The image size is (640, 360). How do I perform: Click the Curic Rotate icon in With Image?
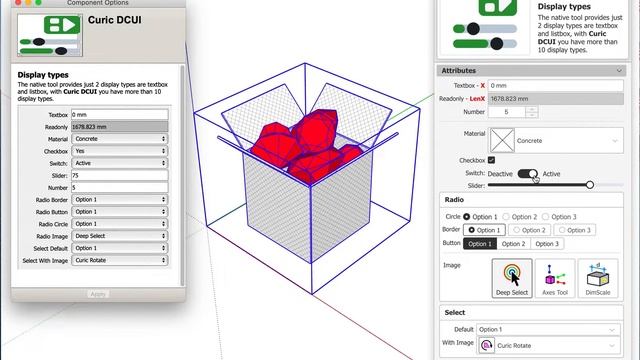click(x=487, y=345)
